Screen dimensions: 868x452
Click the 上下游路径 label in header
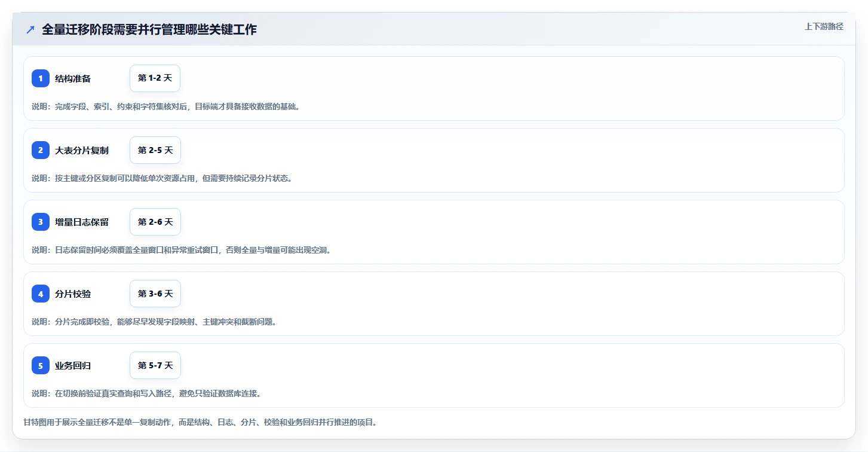824,26
